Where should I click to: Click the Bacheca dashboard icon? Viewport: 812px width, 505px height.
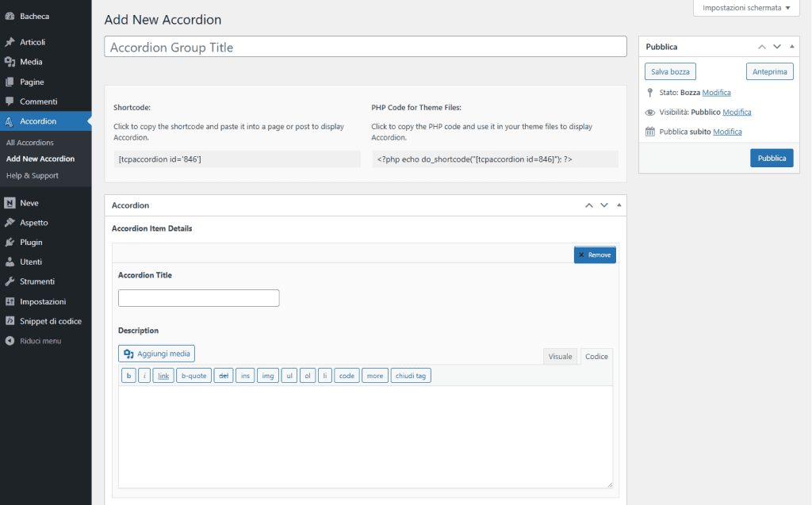10,16
